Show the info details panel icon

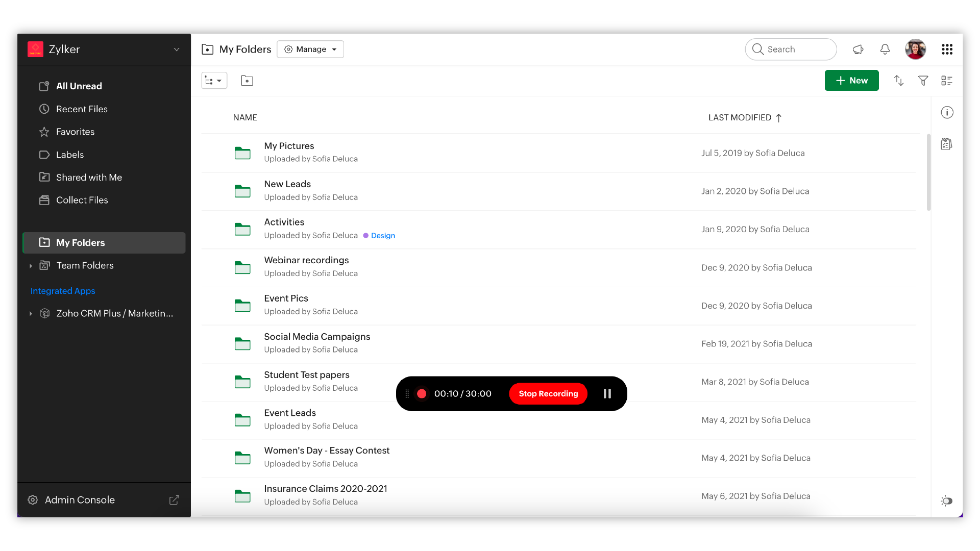(x=947, y=113)
